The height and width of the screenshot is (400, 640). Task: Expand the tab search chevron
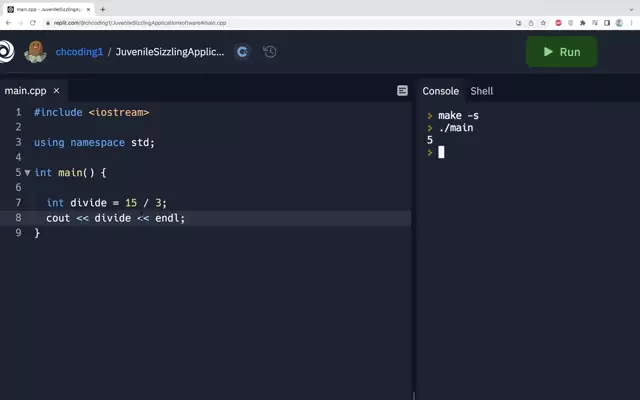pos(631,9)
